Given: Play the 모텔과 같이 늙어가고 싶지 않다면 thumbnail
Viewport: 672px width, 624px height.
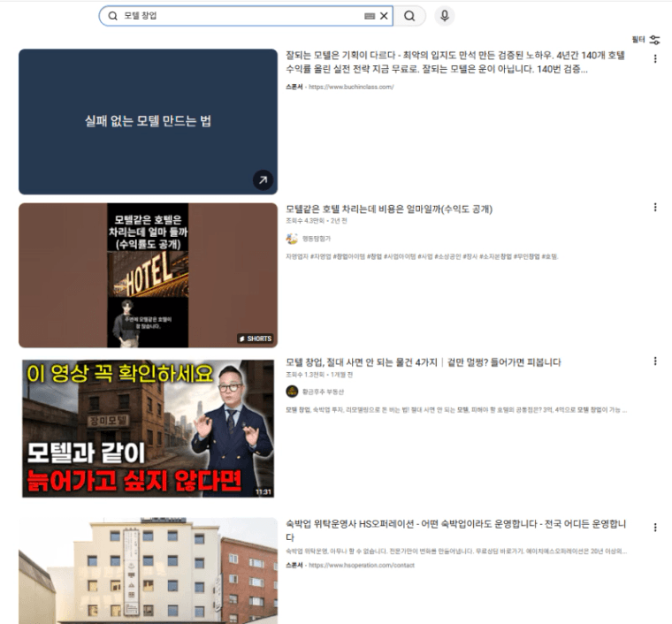Looking at the screenshot, I should click(148, 429).
